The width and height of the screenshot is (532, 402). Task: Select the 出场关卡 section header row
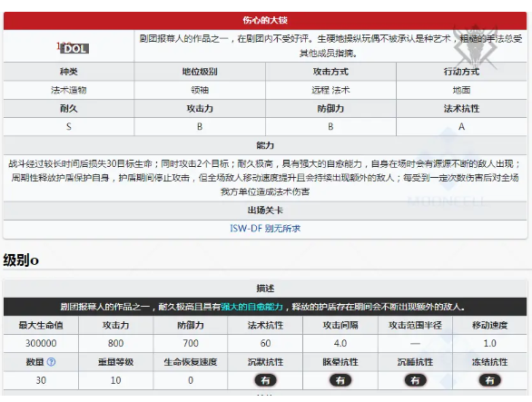coord(265,211)
